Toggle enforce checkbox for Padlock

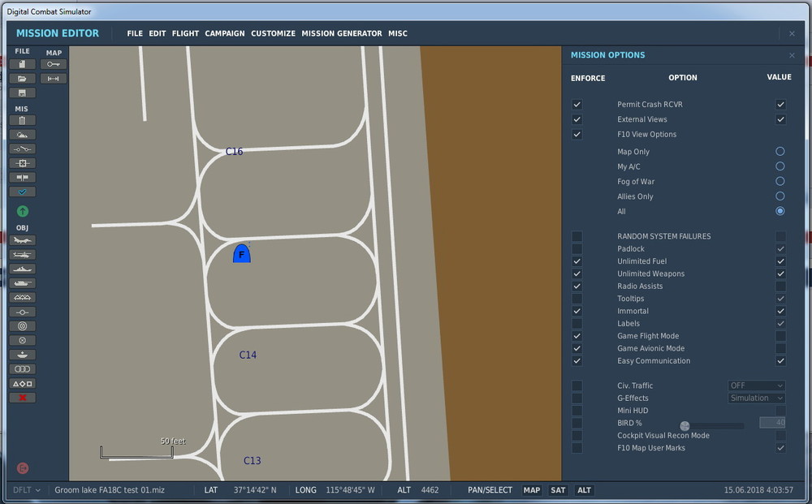point(577,249)
